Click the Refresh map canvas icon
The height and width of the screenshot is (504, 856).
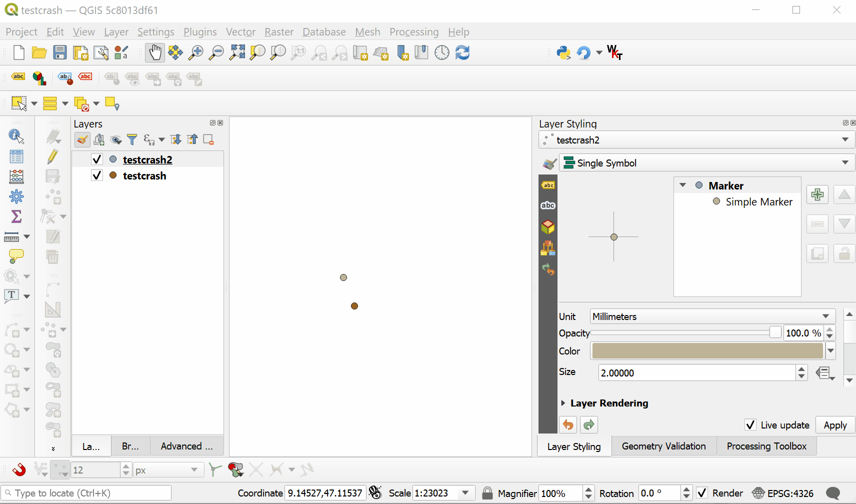[462, 52]
